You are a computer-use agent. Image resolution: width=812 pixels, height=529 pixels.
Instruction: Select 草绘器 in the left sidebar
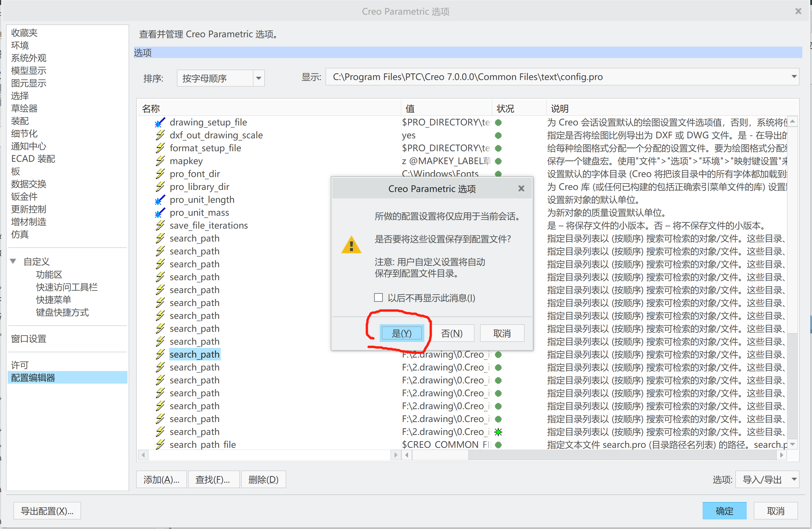point(24,108)
